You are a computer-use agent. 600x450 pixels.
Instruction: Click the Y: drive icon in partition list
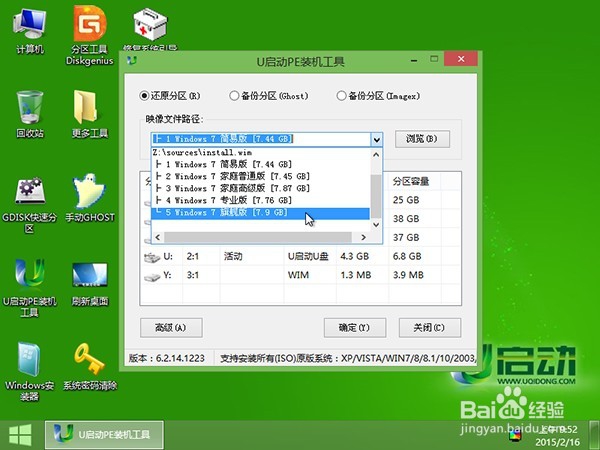click(152, 276)
